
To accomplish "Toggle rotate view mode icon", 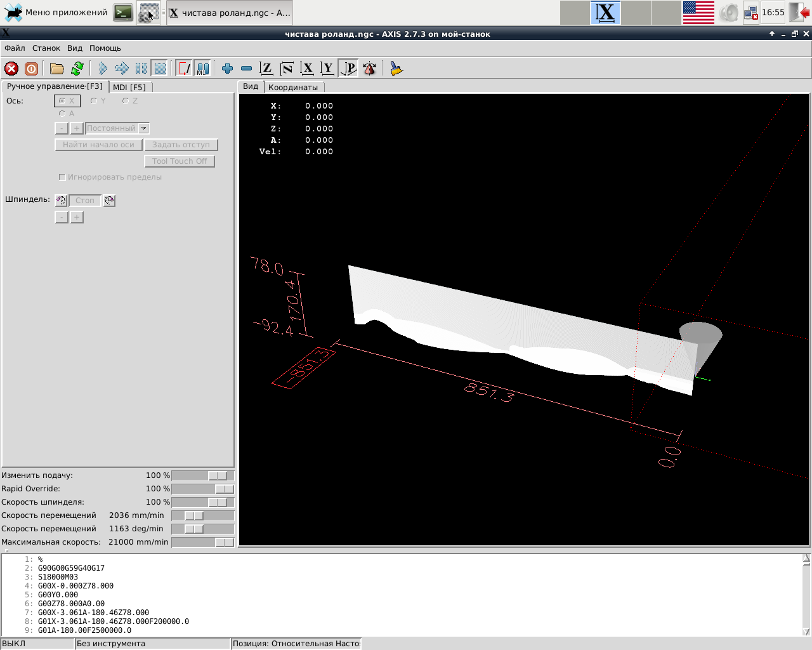I will (x=369, y=69).
